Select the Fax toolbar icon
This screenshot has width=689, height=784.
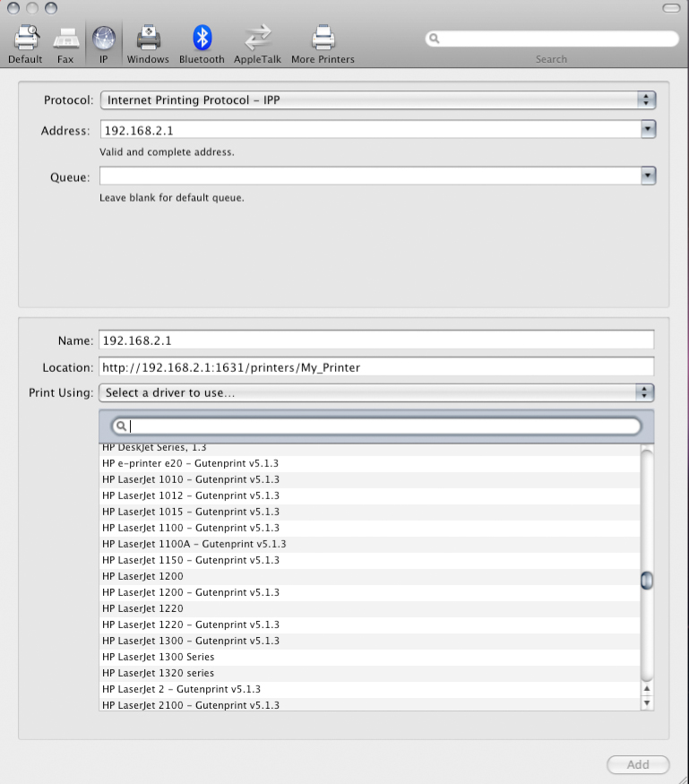pos(66,39)
